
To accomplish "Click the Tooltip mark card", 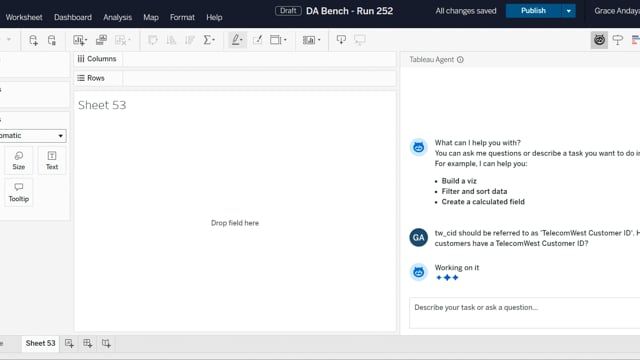I will (x=19, y=192).
